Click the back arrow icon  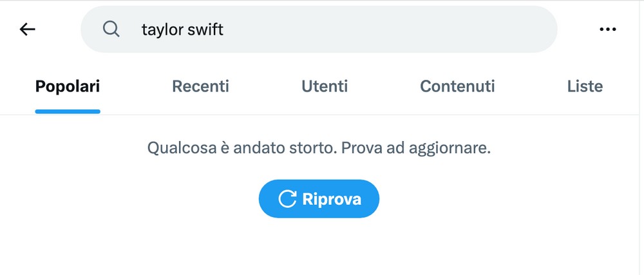click(x=27, y=29)
